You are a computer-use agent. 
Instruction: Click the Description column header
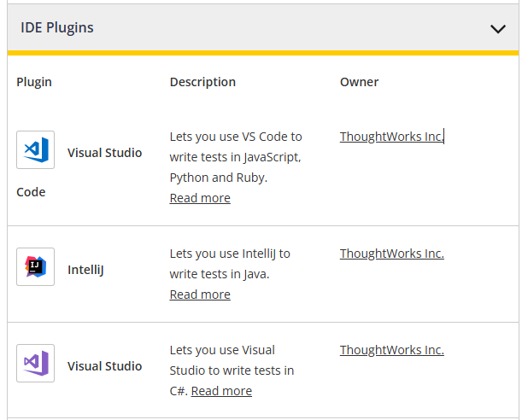(x=202, y=82)
